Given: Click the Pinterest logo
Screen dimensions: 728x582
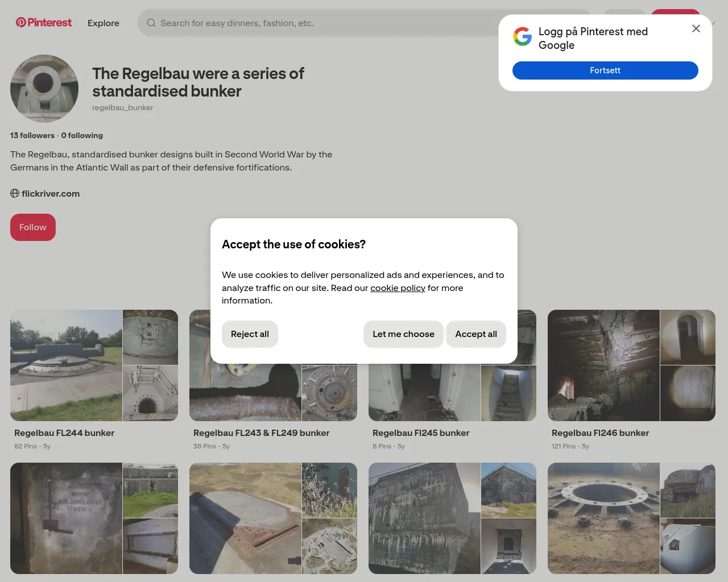Looking at the screenshot, I should coord(44,23).
